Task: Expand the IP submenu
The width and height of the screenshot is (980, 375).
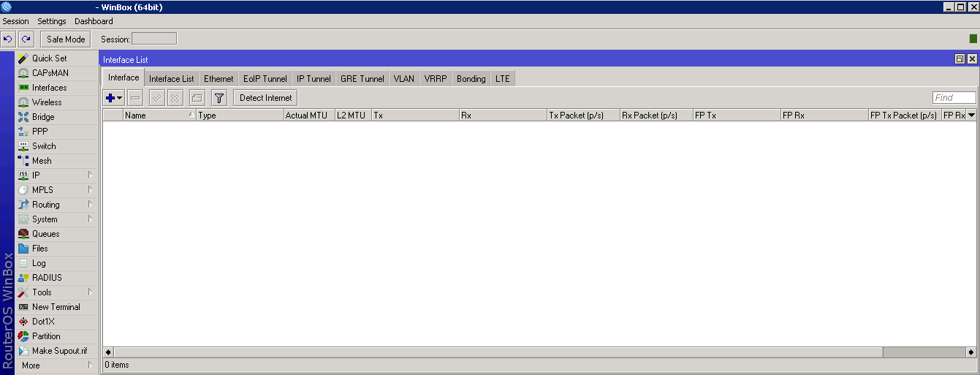Action: tap(57, 175)
